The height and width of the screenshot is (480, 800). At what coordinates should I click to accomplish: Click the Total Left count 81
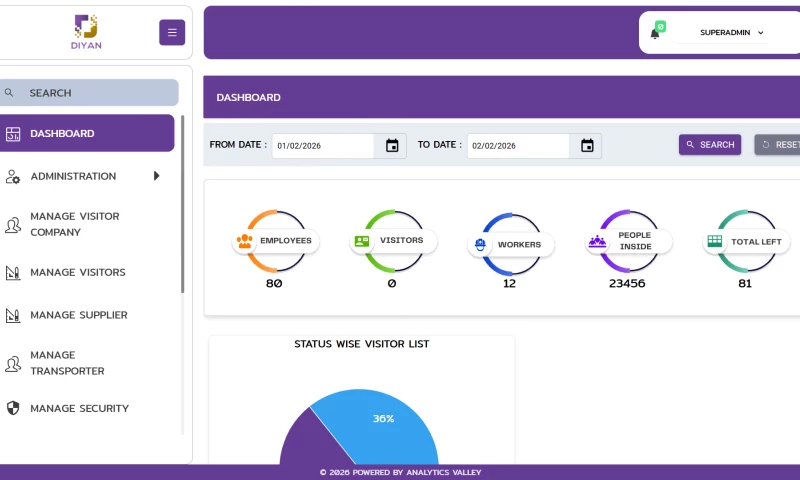(x=745, y=283)
